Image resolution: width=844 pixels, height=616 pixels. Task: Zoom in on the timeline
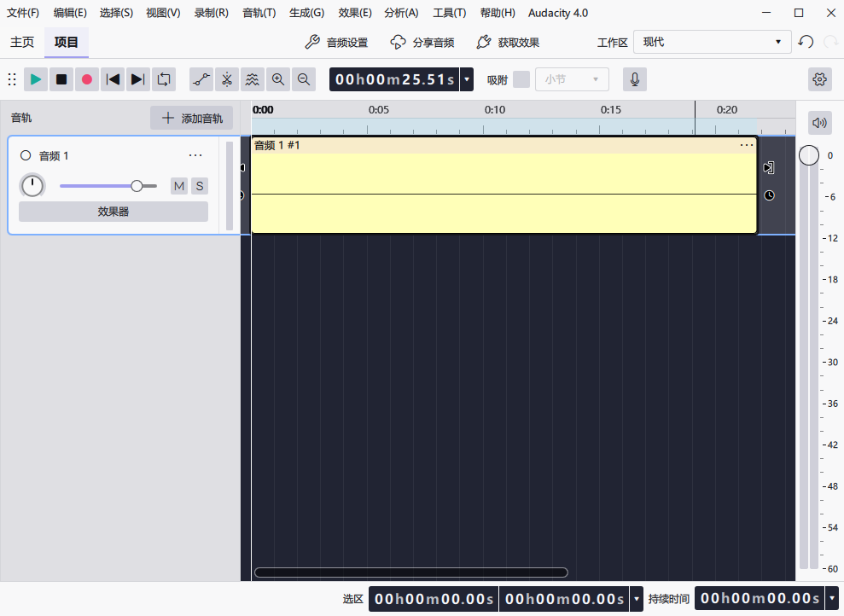(x=277, y=79)
